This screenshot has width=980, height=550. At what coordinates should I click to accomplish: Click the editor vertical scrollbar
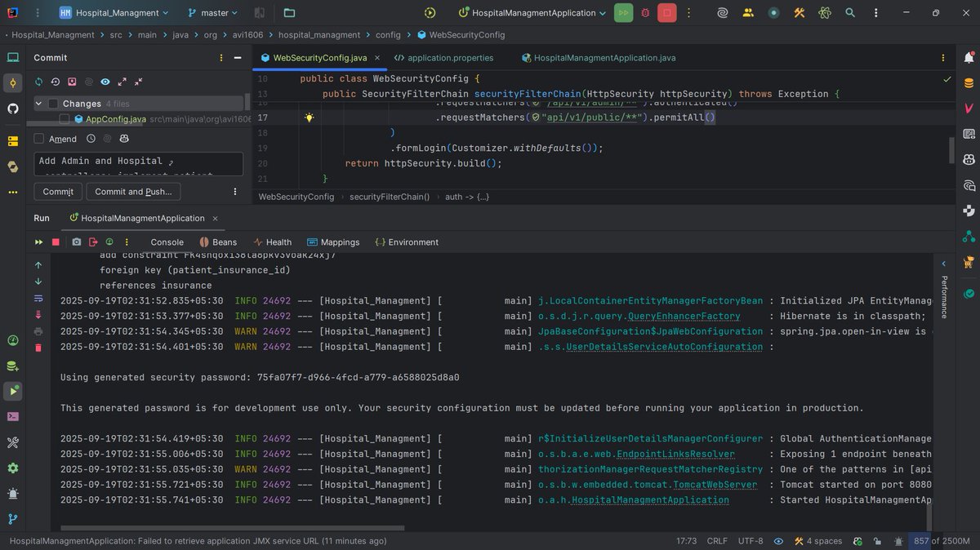(x=951, y=149)
